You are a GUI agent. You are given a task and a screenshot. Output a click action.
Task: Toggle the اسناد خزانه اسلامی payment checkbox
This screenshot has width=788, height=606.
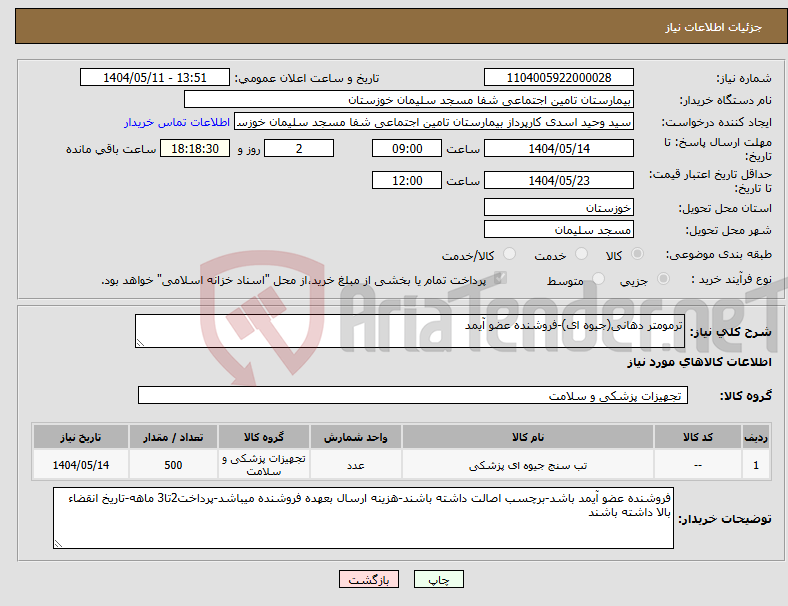click(500, 278)
